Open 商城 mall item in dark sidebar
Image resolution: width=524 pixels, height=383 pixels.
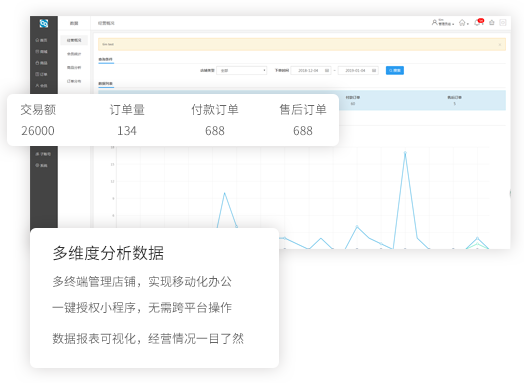tap(41, 51)
